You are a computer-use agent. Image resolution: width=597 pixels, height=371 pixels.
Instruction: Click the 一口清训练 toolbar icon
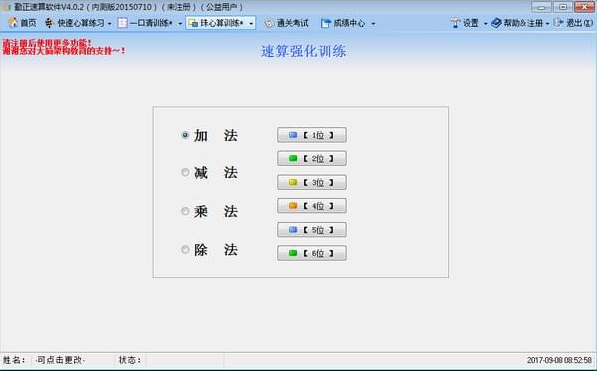click(122, 23)
